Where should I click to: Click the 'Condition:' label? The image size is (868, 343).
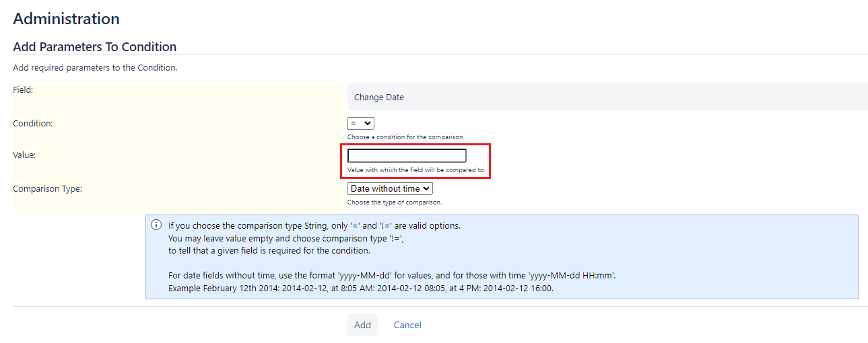pos(33,123)
